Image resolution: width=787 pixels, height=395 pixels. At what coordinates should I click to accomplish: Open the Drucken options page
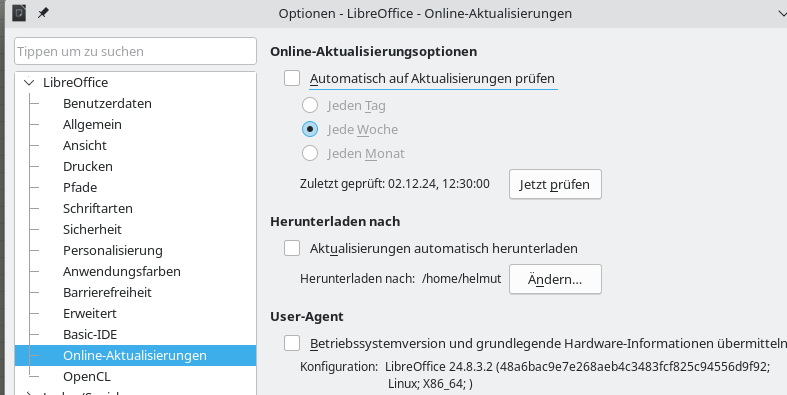tap(87, 167)
